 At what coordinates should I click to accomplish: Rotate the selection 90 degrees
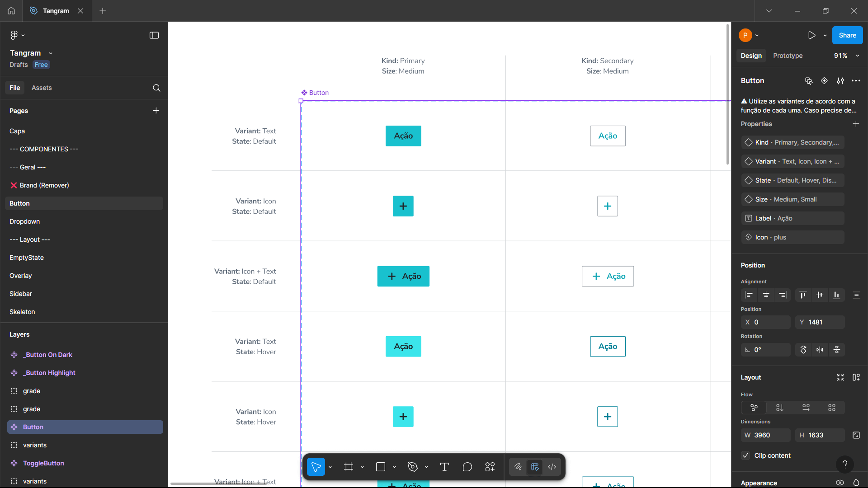(x=803, y=350)
